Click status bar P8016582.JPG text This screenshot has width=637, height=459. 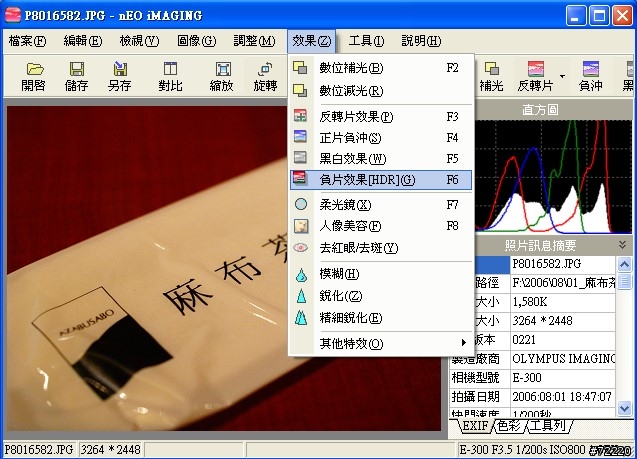point(39,450)
